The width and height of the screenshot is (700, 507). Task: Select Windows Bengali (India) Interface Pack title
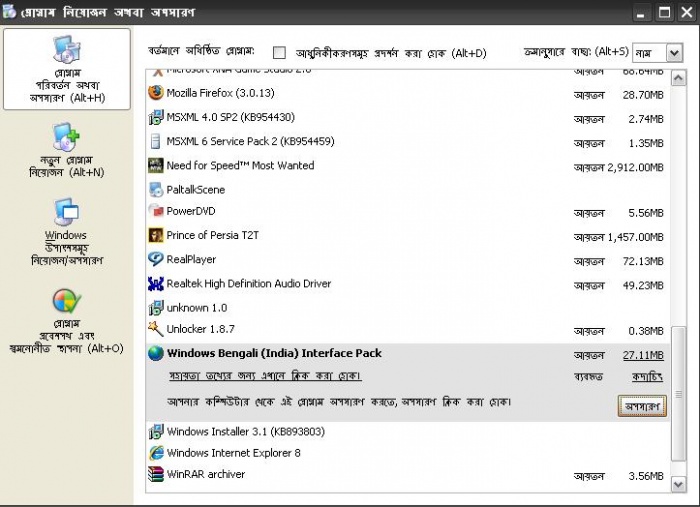274,353
